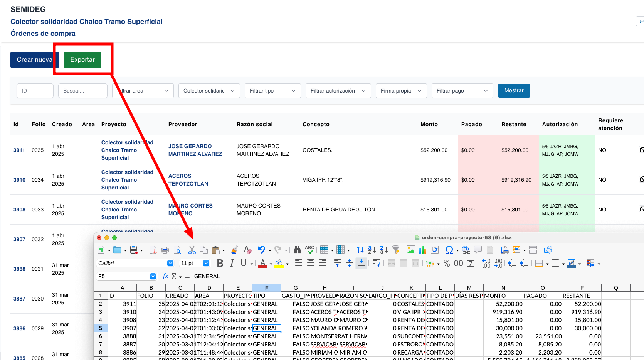Click the yellow background color highlight
The image size is (644, 360).
pos(279,263)
